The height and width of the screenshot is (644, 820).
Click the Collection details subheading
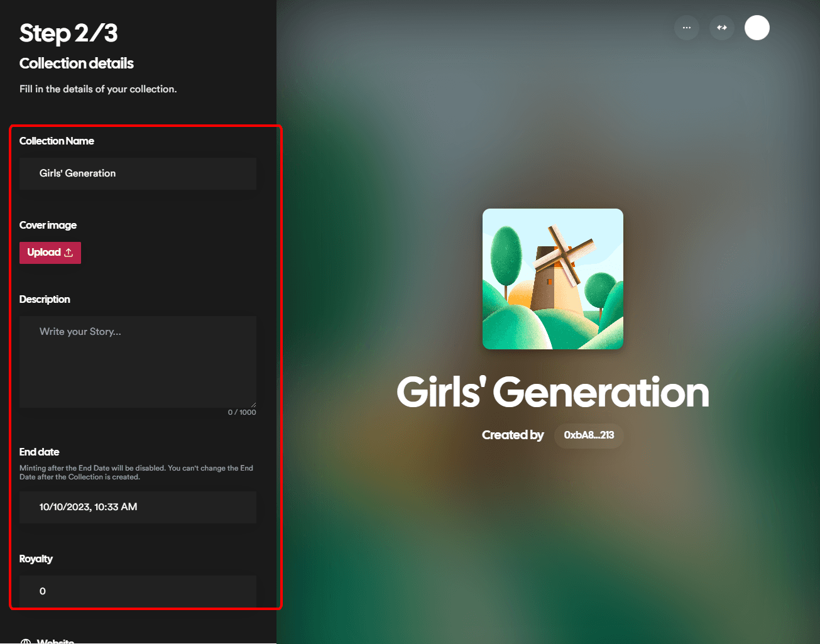77,63
